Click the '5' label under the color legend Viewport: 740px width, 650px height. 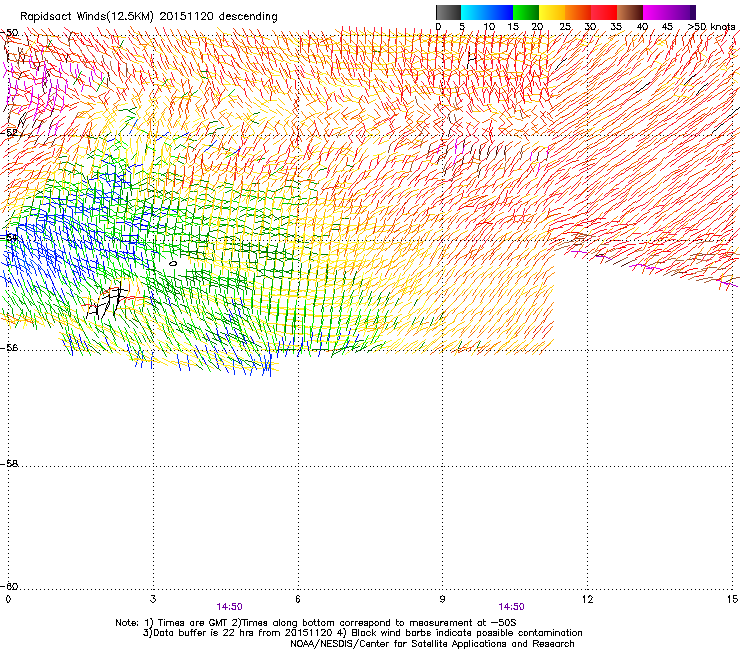462,27
